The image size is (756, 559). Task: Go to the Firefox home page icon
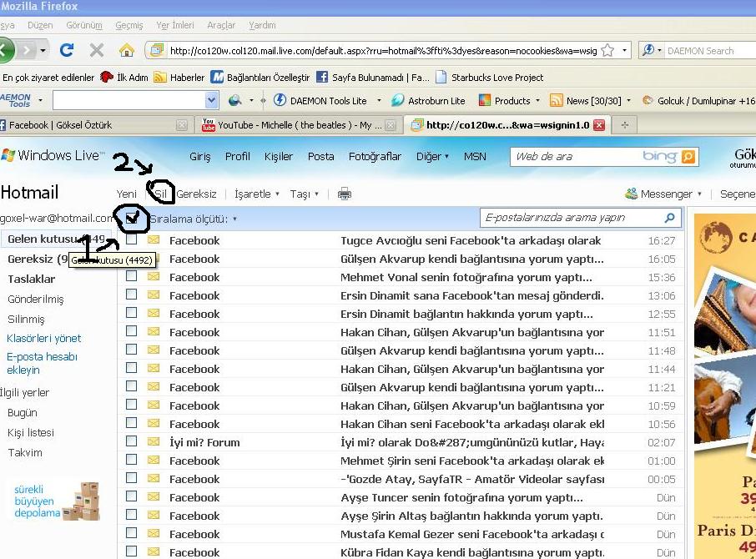tap(127, 50)
